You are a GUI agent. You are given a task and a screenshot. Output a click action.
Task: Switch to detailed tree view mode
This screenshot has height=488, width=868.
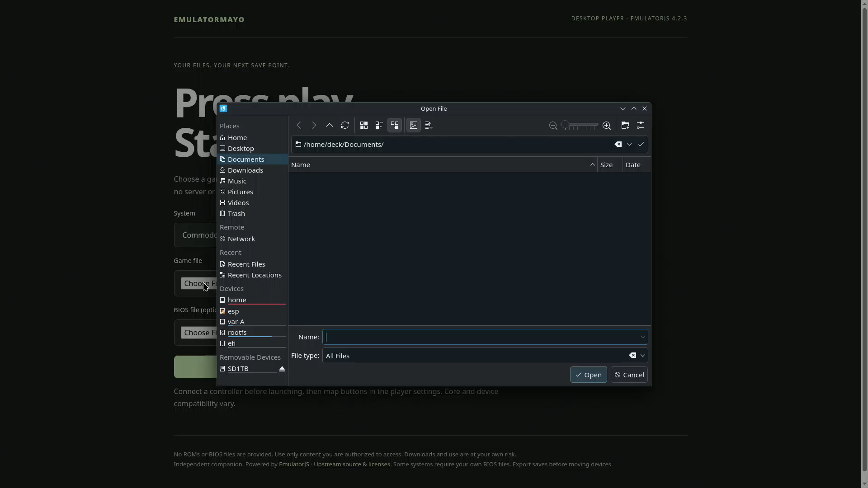click(395, 126)
